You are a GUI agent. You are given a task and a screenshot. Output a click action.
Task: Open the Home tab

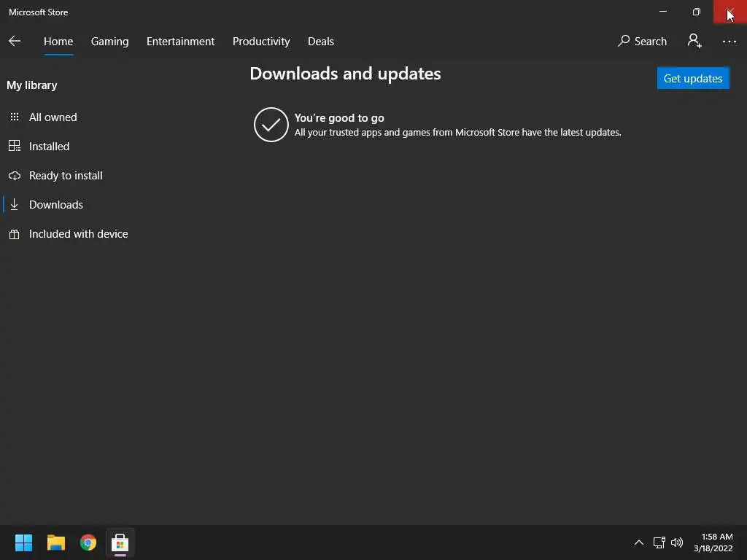(x=58, y=42)
